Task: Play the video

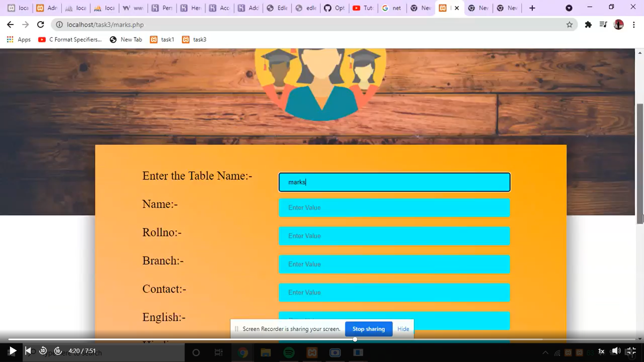Action: 12,351
